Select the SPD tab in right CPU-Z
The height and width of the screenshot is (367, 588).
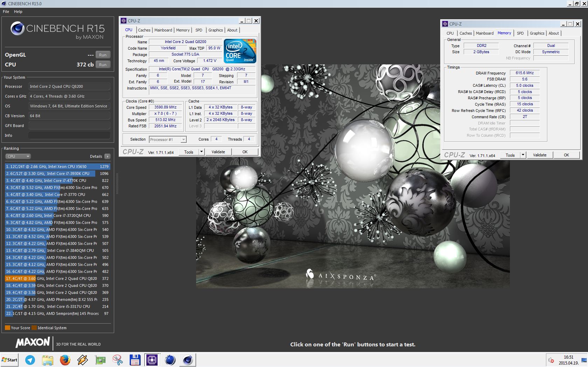point(520,33)
